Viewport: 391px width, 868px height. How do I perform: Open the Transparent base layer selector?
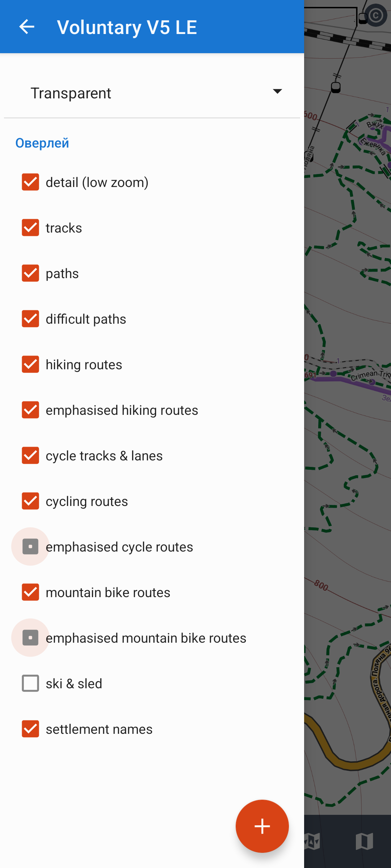(x=152, y=93)
